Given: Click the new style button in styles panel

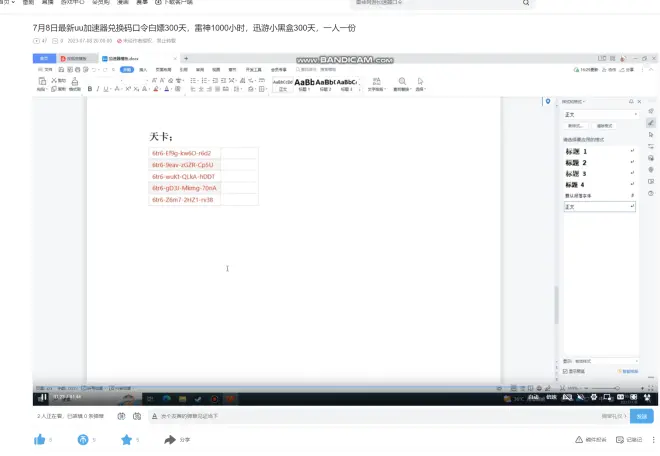Looking at the screenshot, I should 575,126.
